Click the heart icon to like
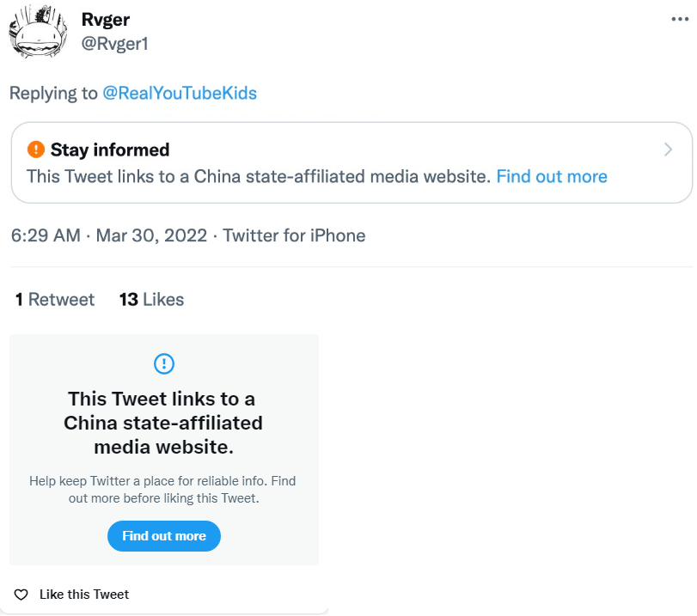 pos(22,595)
